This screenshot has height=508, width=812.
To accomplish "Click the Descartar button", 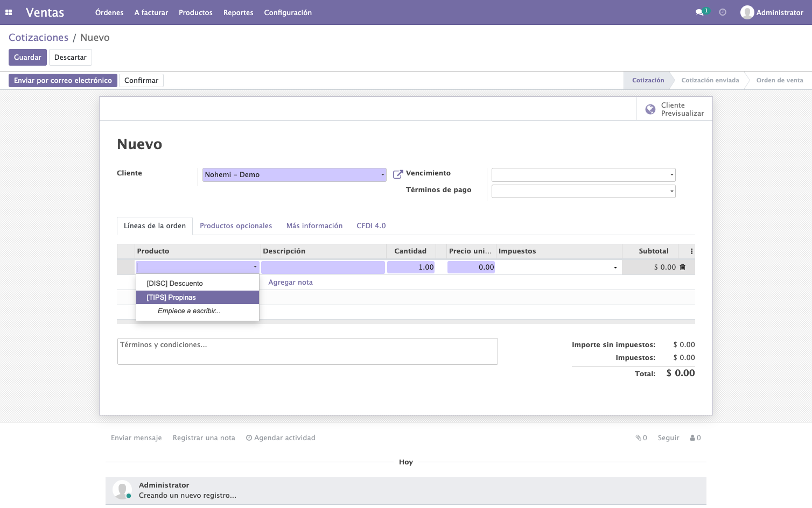I will (x=71, y=58).
